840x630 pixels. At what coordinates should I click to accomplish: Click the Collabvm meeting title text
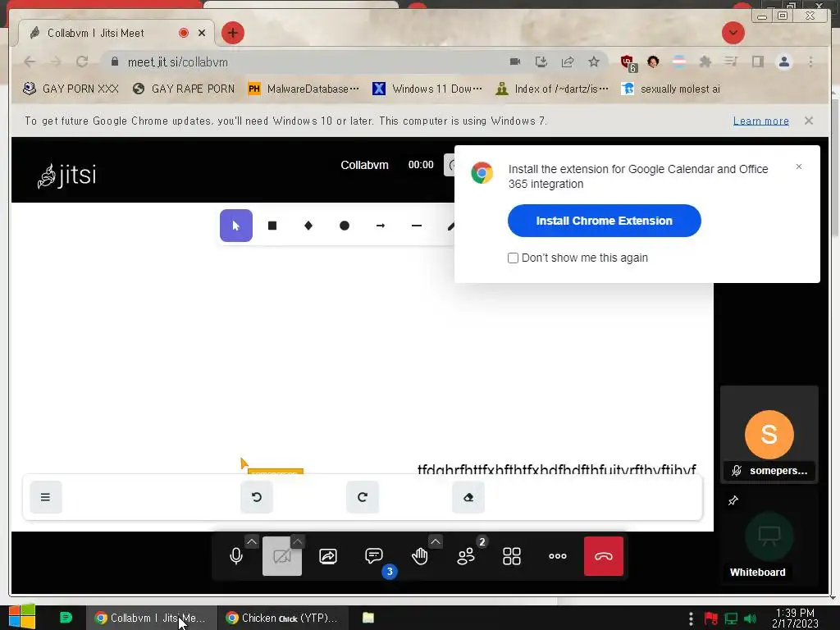coord(364,165)
